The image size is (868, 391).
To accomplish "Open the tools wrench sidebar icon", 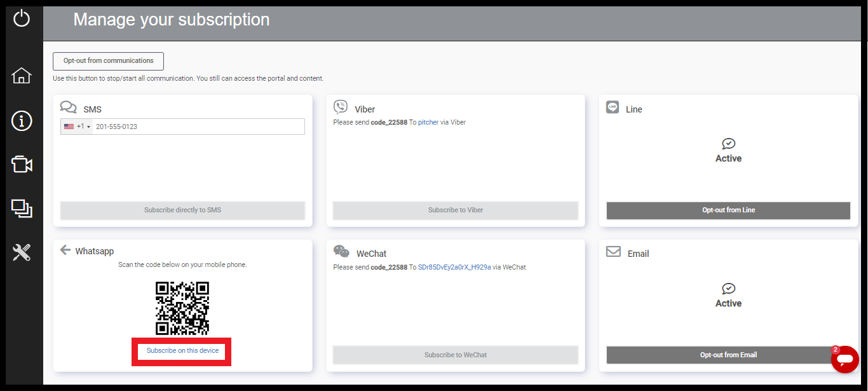I will tap(22, 253).
